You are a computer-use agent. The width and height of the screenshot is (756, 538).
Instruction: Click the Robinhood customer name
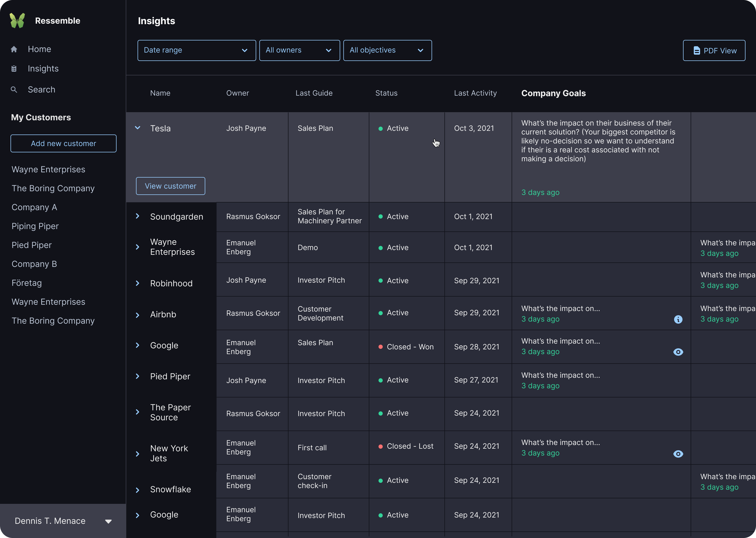tap(171, 283)
